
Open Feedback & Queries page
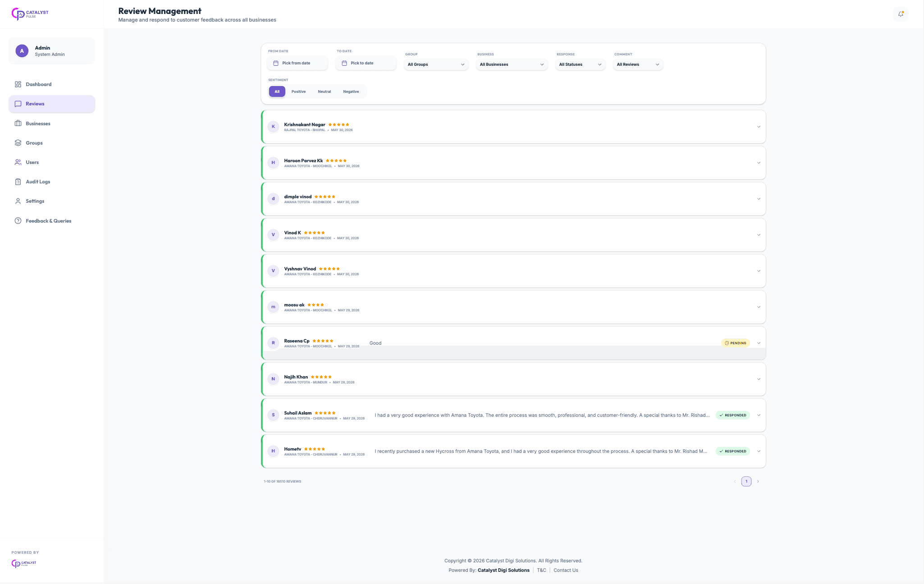52,221
